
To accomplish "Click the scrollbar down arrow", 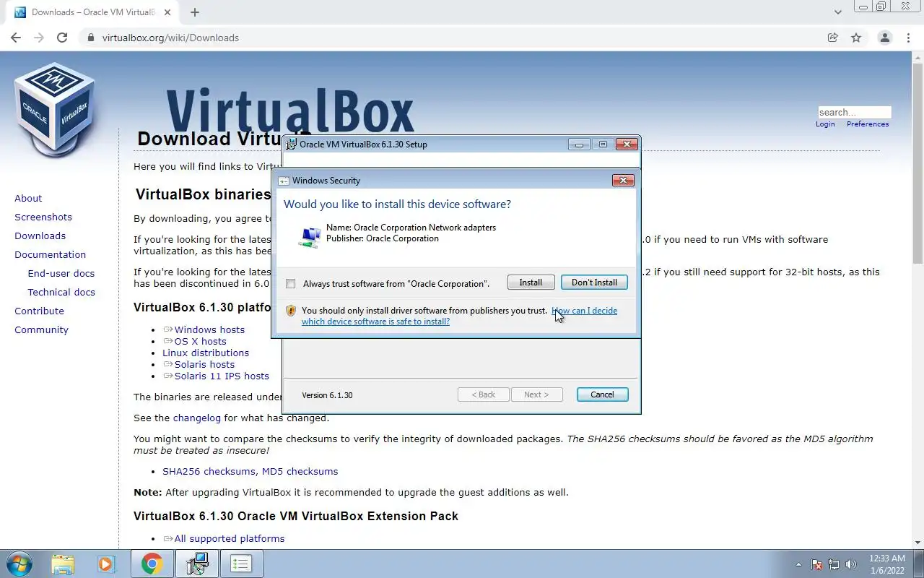I will tap(918, 543).
